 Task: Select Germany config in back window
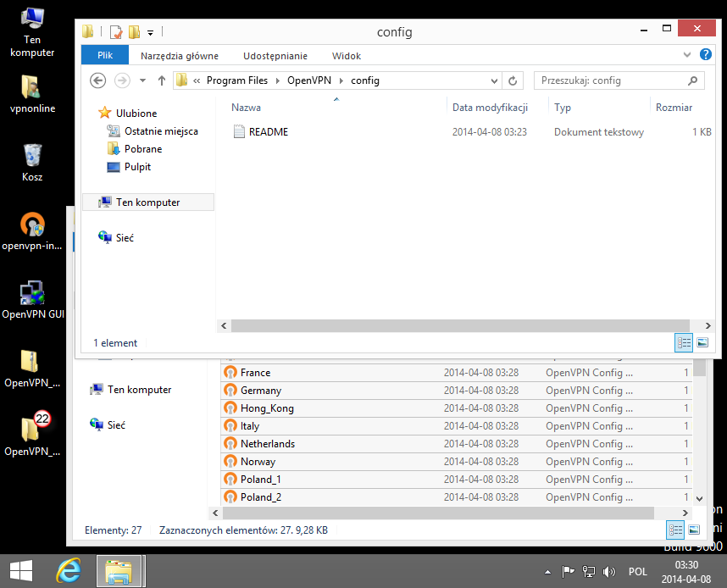[x=457, y=391]
